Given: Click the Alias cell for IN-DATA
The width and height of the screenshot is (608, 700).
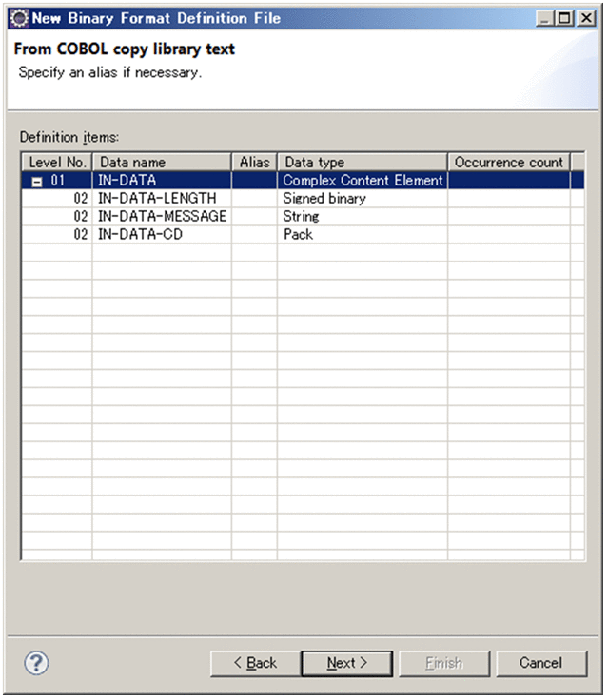Looking at the screenshot, I should 255,180.
